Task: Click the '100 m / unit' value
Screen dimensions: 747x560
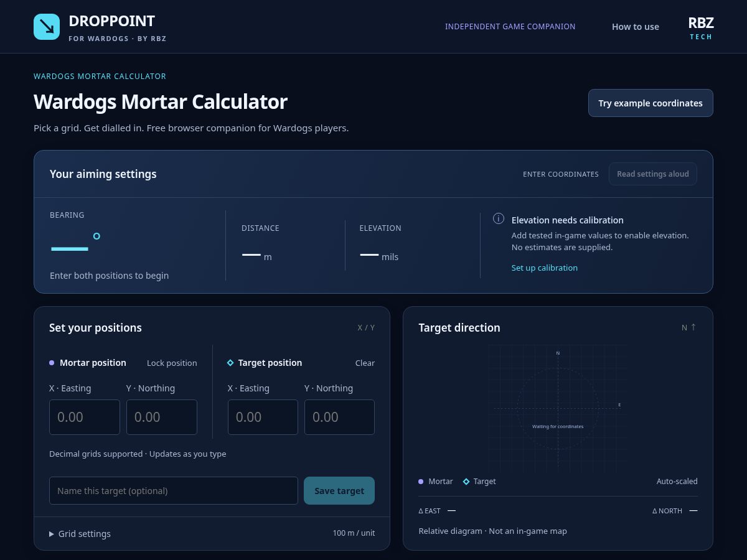Action: tap(354, 533)
